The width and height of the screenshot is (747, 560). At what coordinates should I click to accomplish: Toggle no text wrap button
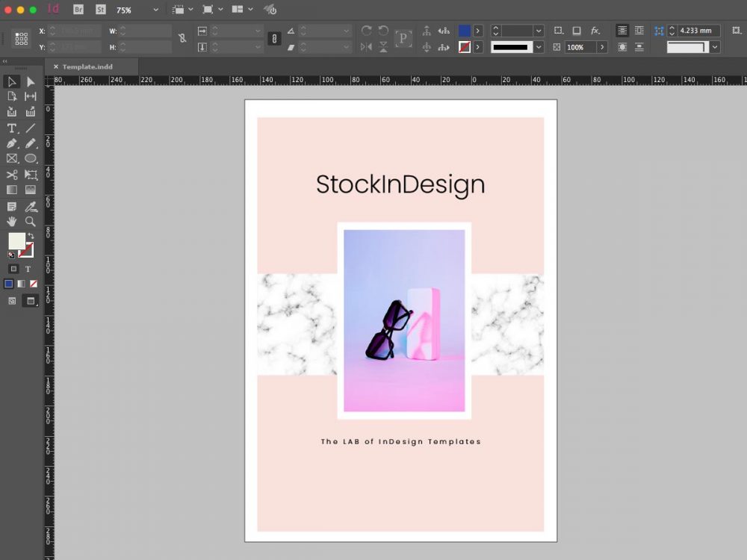pos(622,31)
